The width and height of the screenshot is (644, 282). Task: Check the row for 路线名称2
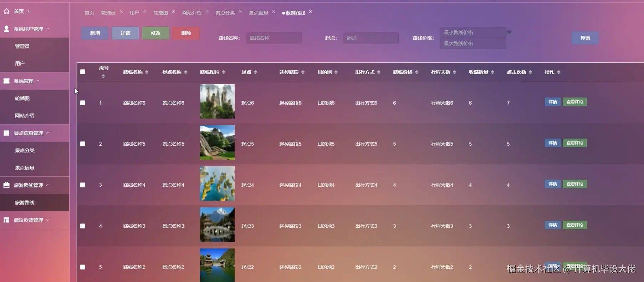pyautogui.click(x=83, y=267)
